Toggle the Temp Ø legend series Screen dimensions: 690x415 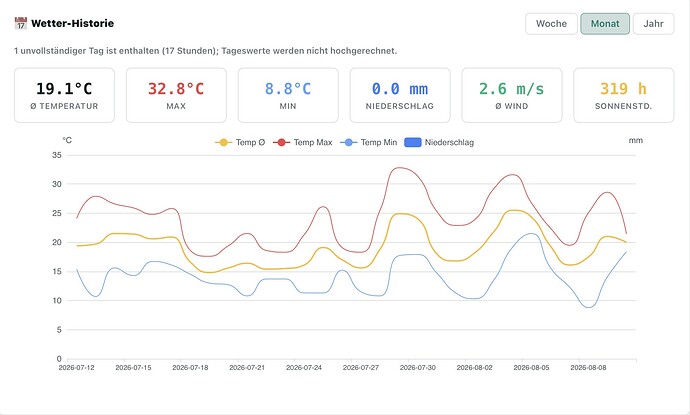tap(240, 142)
